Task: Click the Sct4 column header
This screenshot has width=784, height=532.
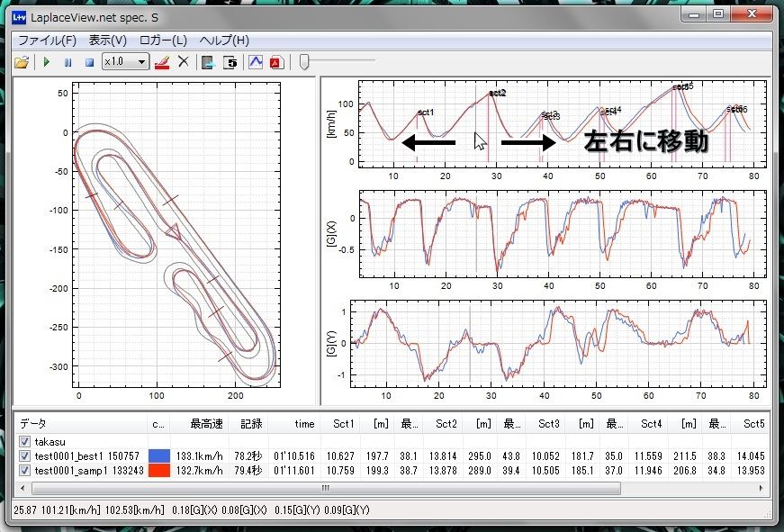Action: (x=647, y=424)
